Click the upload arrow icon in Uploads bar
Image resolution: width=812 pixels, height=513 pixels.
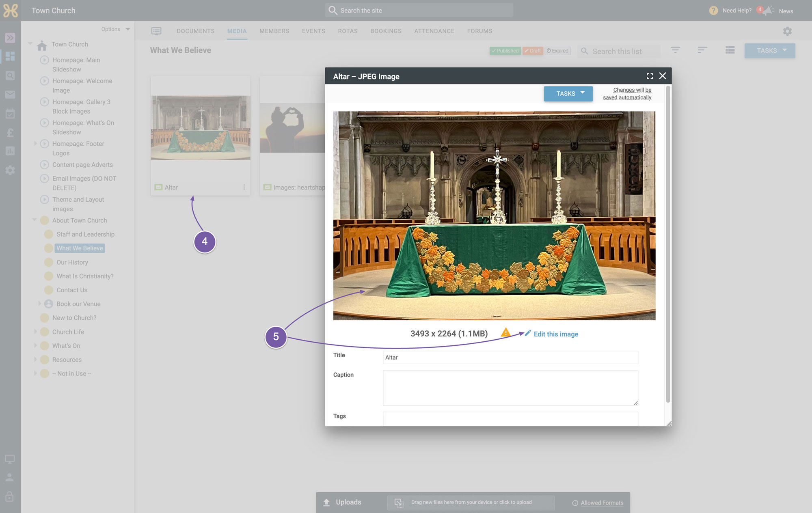tap(326, 502)
